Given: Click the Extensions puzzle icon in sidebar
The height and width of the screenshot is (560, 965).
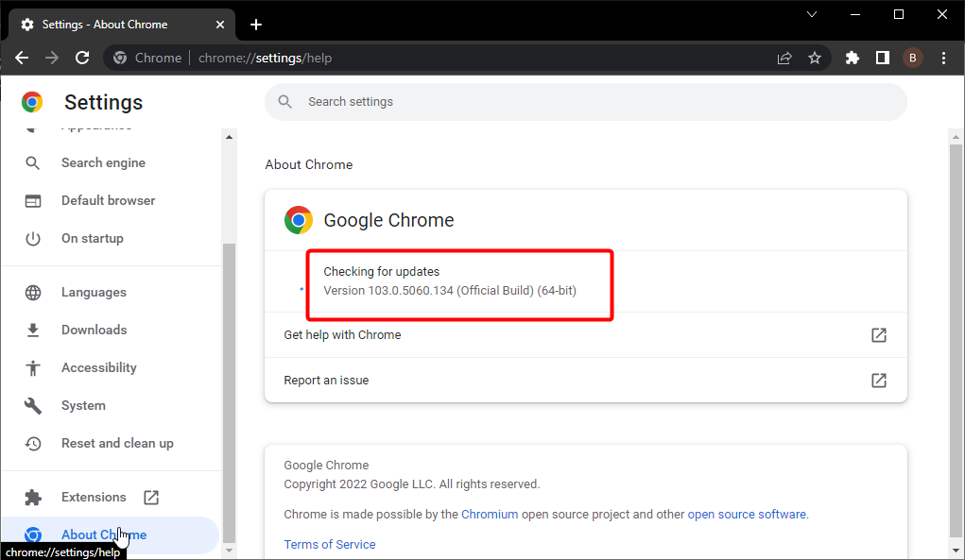Looking at the screenshot, I should pos(33,498).
